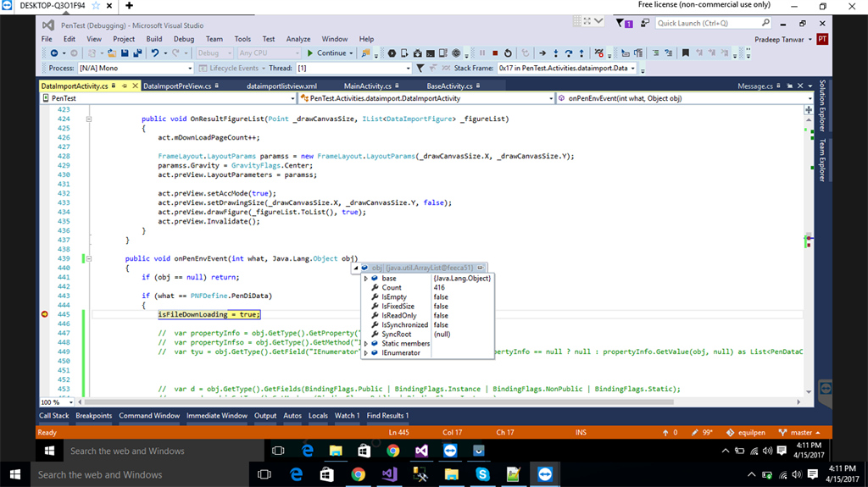Open the Watch 1 panel
The height and width of the screenshot is (487, 868).
pos(347,416)
